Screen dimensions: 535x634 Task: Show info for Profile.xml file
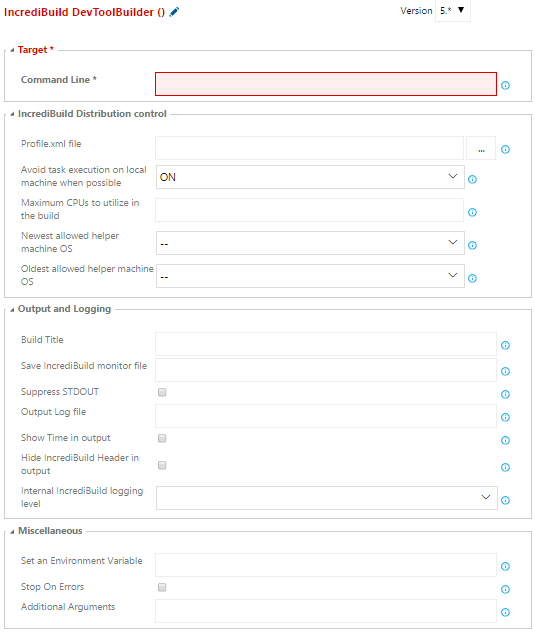point(505,149)
